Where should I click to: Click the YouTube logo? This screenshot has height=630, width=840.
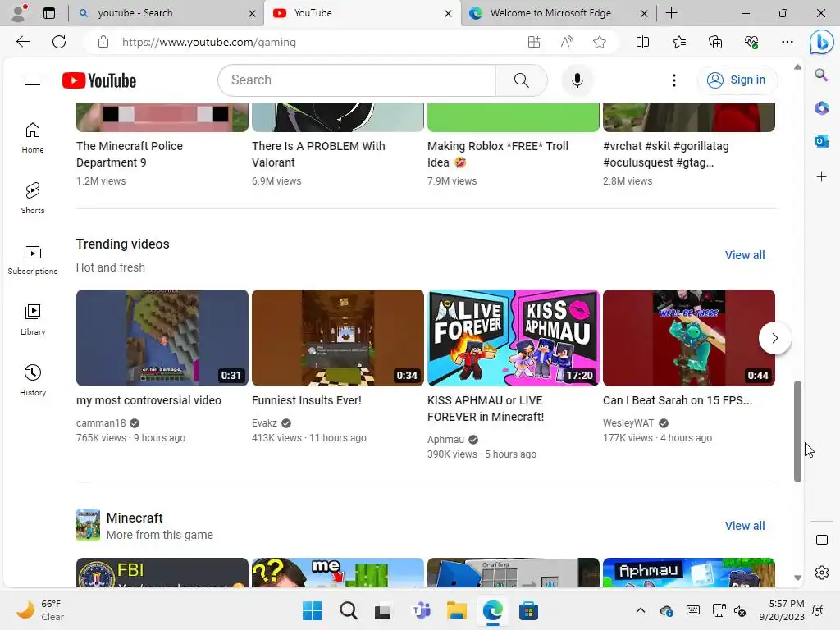pyautogui.click(x=99, y=80)
